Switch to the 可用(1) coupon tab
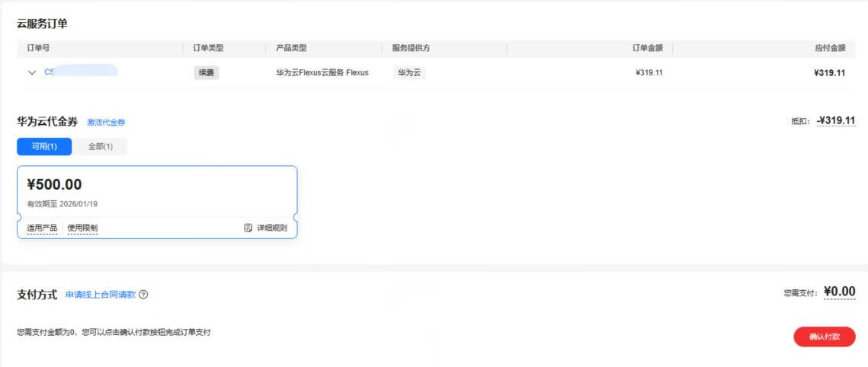Viewport: 868px width, 367px height. [43, 146]
